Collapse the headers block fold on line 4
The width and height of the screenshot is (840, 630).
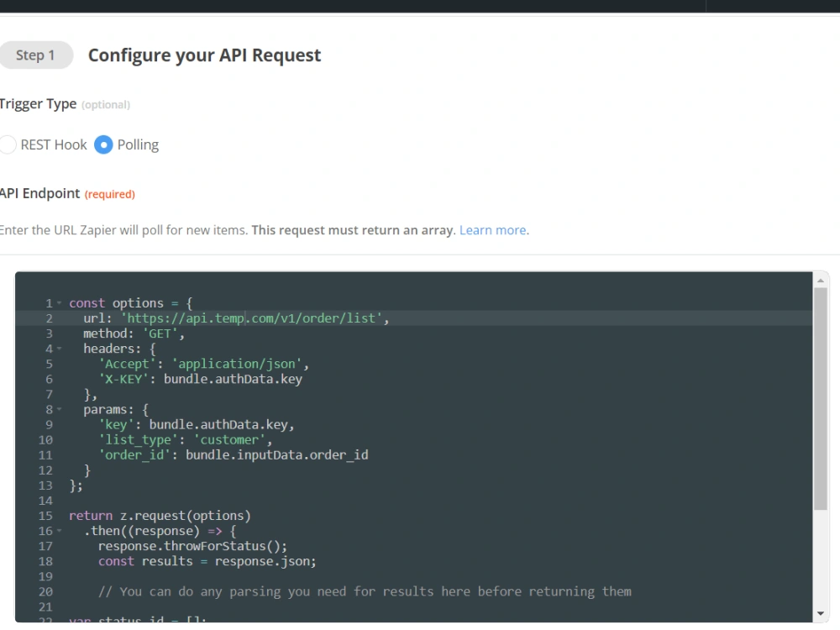60,349
